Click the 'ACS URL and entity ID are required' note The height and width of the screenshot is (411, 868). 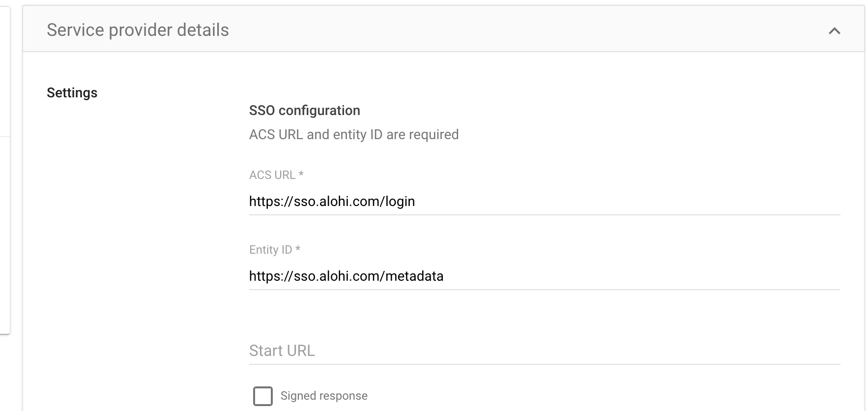(x=353, y=135)
